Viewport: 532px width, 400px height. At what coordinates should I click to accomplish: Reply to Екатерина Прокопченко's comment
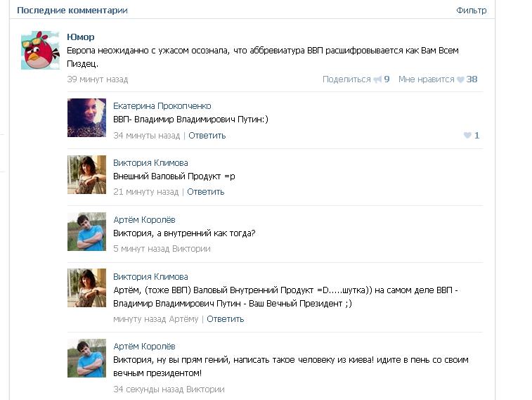click(207, 136)
